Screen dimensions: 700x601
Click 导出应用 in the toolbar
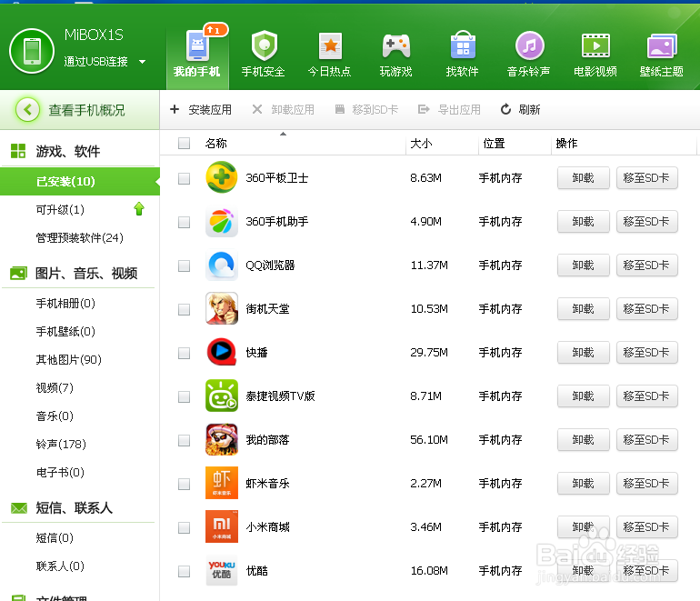449,109
